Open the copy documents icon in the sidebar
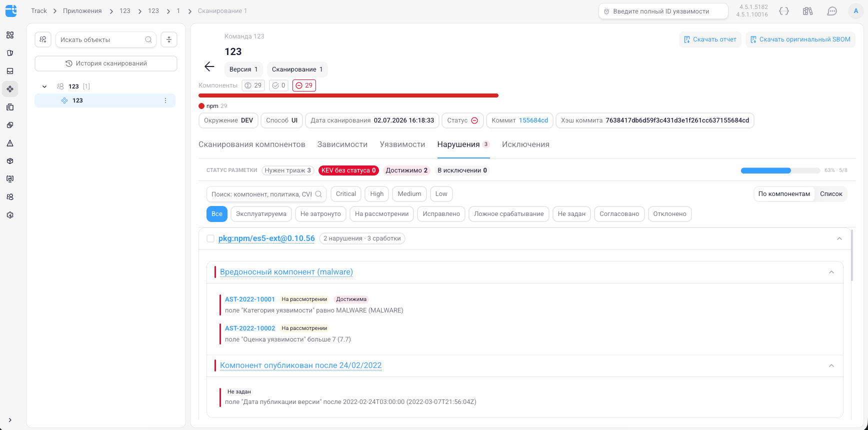Screen dimensions: 868x430 coord(10,107)
